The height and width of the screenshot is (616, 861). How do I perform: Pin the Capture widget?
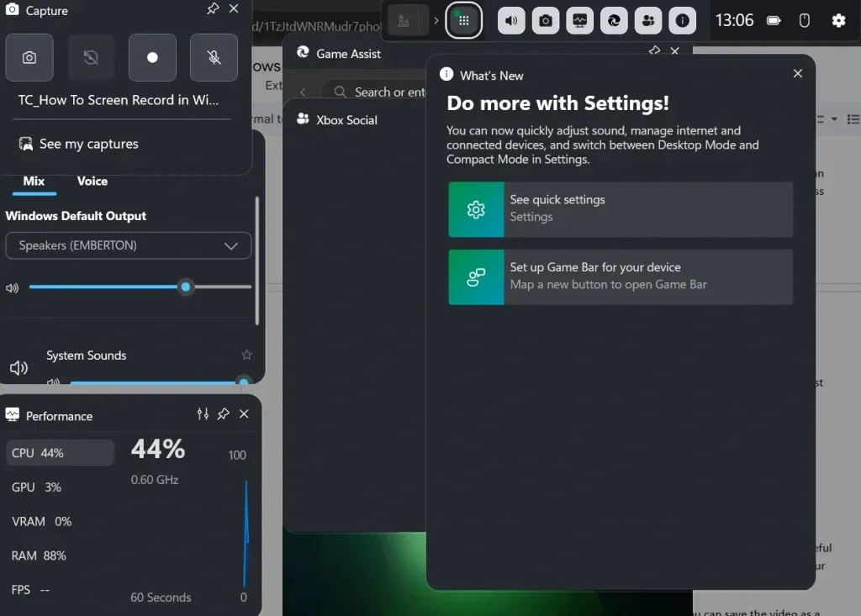213,8
